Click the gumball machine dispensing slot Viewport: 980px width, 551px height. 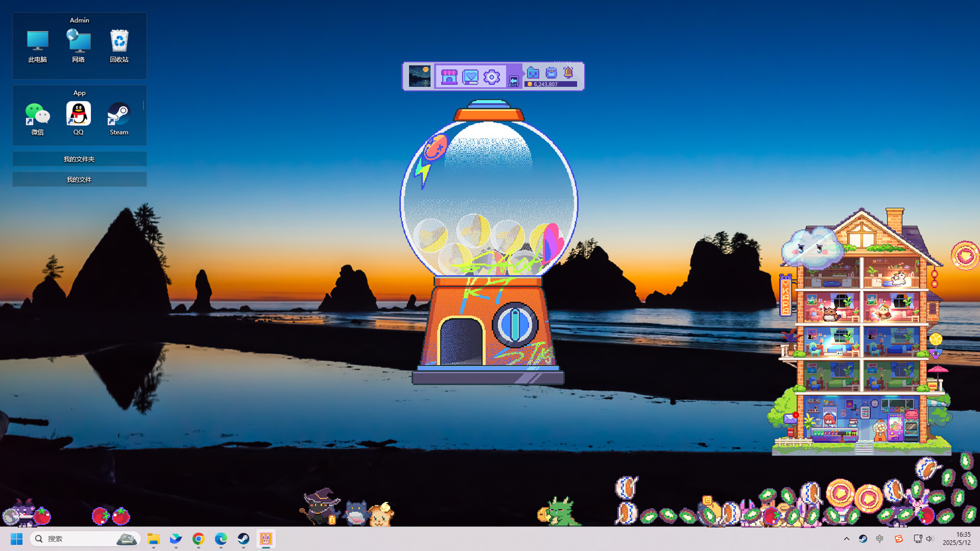[x=461, y=341]
